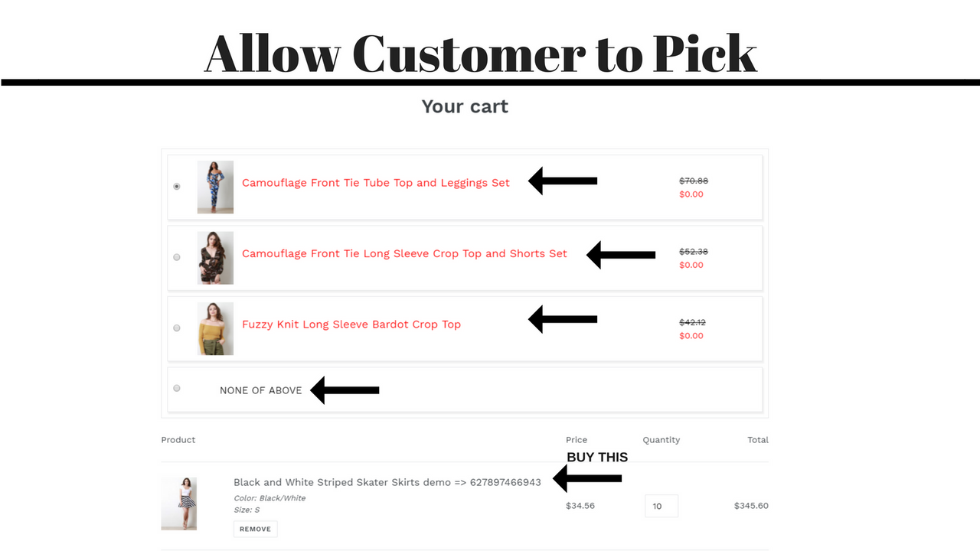Image resolution: width=980 pixels, height=551 pixels.
Task: Click the crossed-out $70.88 price
Action: [x=693, y=181]
